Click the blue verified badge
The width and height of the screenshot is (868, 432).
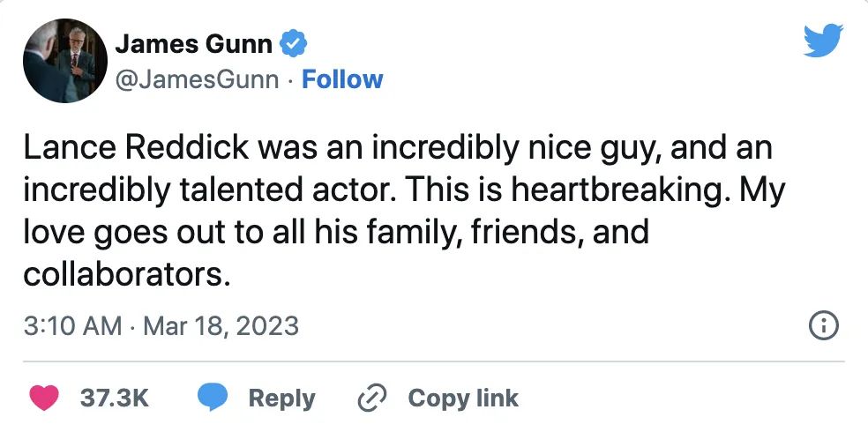click(x=294, y=45)
